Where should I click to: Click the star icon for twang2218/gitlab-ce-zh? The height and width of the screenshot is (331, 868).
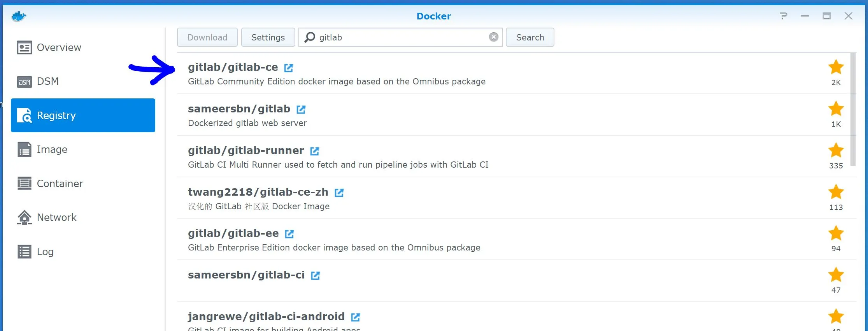(x=836, y=192)
